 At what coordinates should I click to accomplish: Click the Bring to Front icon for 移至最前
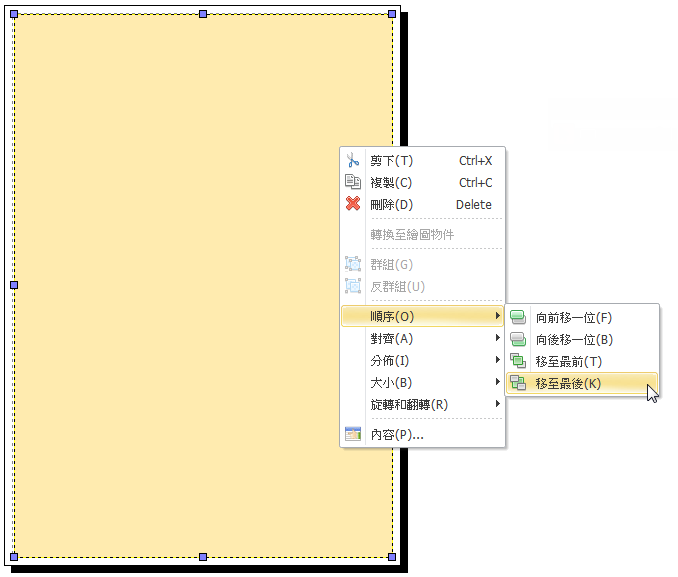[x=518, y=361]
